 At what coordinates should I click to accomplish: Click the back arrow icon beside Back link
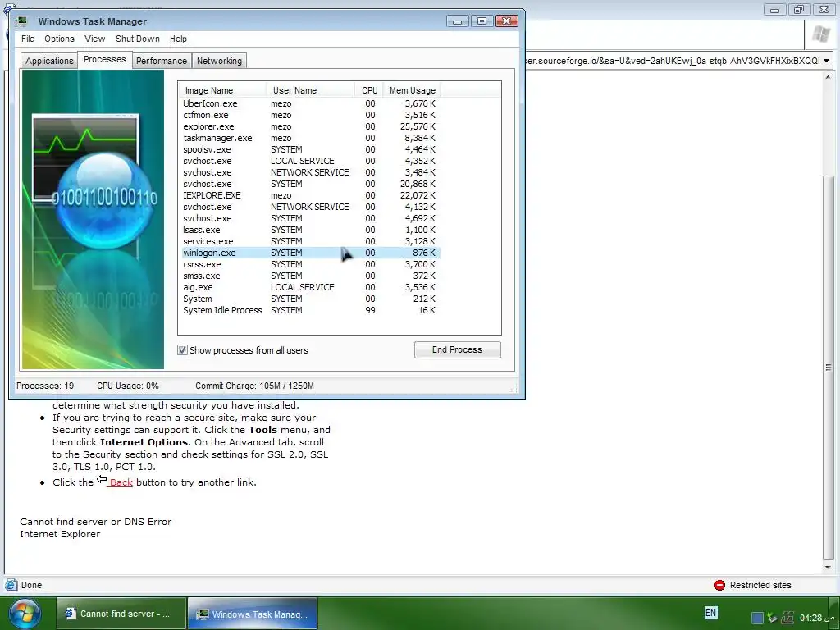pos(101,479)
